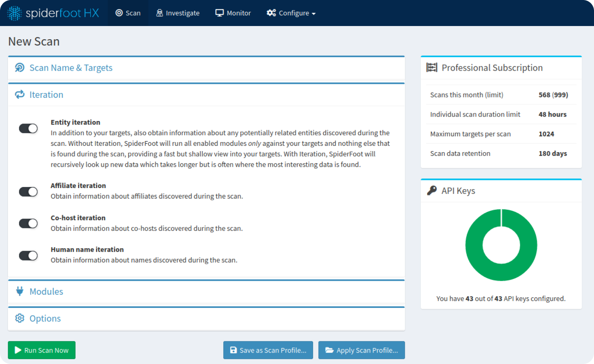Screen dimensions: 594x364
Task: Switch off Human name iteration
Action: point(28,255)
